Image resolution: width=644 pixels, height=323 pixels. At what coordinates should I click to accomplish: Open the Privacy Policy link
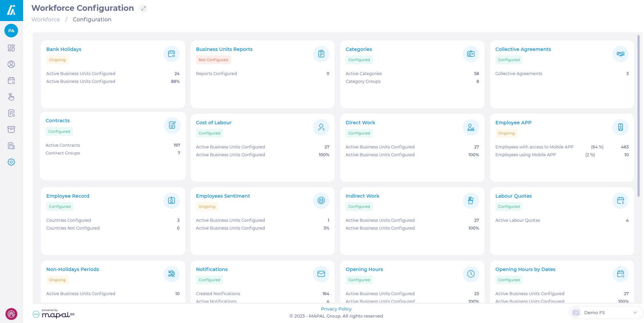pyautogui.click(x=336, y=309)
